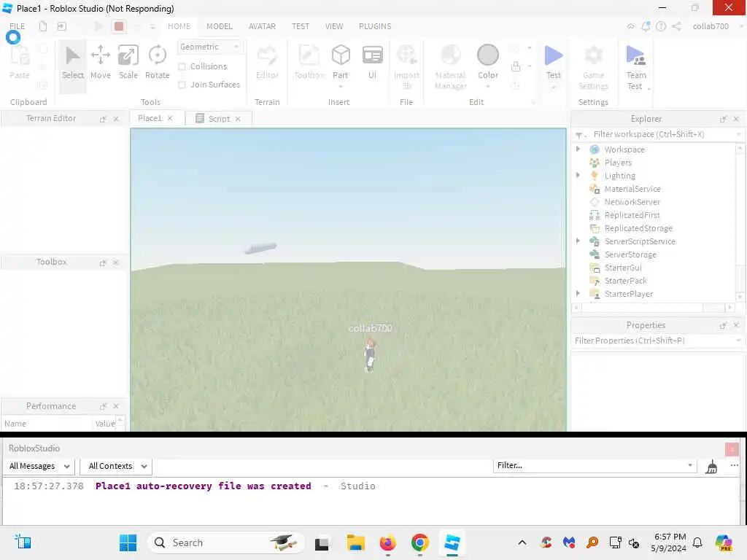Screen dimensions: 747x560
Task: Click the taskbar Search box
Action: click(226, 542)
